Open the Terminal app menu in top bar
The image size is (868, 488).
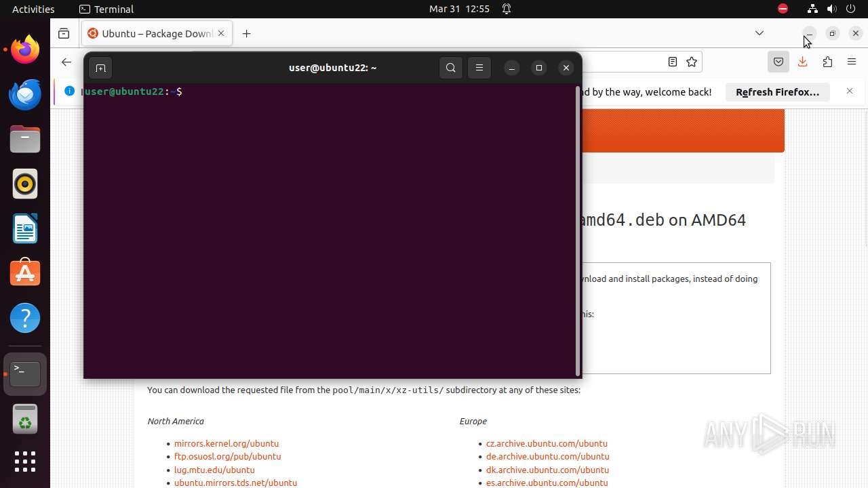pos(106,9)
